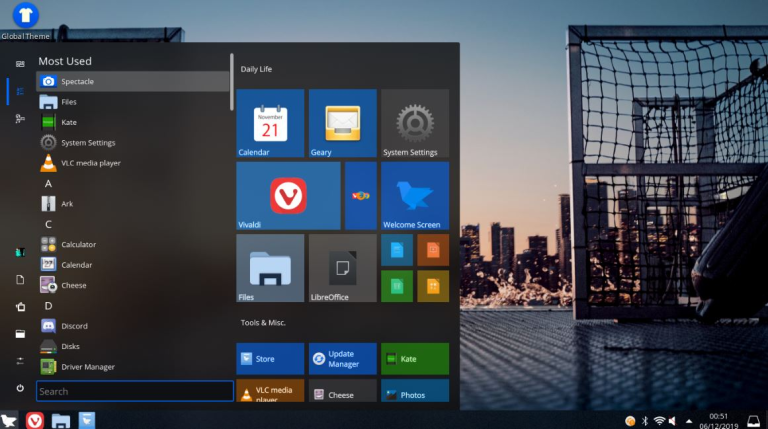Viewport: 768px width, 429px height.
Task: Open the green LibreOffice Calc small tile
Action: (x=397, y=286)
